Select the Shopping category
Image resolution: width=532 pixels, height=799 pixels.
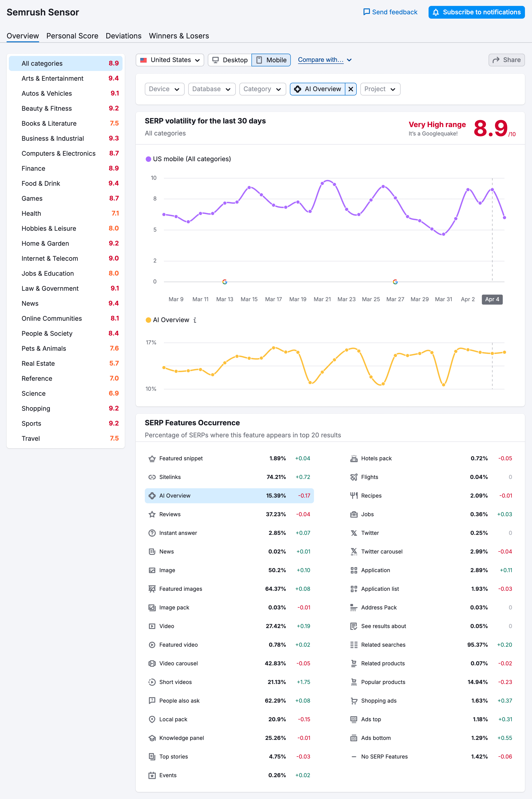(66, 409)
